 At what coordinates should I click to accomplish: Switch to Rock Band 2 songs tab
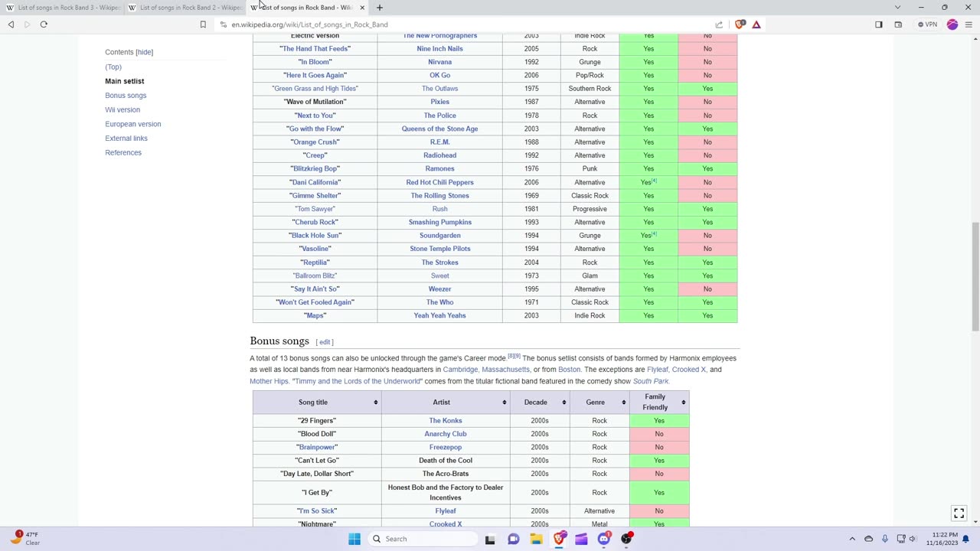point(185,8)
